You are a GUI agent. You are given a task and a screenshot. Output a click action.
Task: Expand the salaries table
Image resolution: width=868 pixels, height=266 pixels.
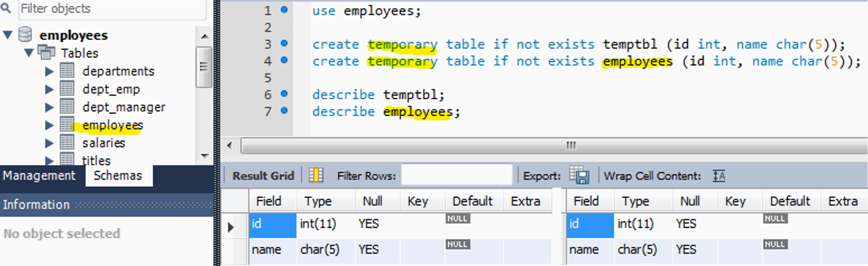49,142
